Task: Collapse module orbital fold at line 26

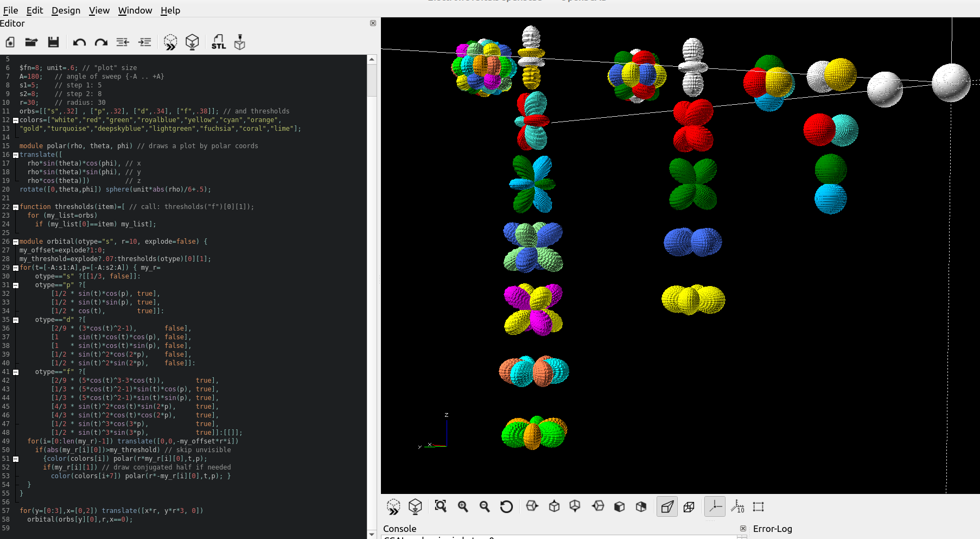Action: 16,242
